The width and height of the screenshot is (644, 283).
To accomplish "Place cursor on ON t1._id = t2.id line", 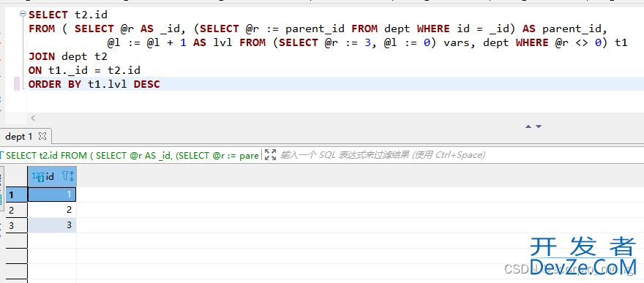I will click(84, 70).
